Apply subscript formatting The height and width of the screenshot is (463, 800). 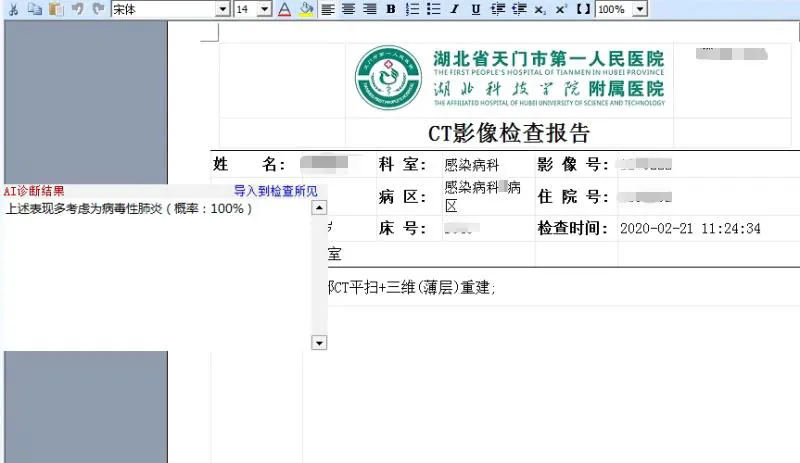pos(540,9)
